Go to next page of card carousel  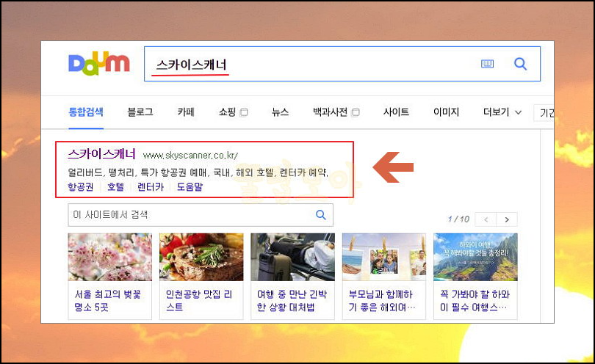(507, 219)
